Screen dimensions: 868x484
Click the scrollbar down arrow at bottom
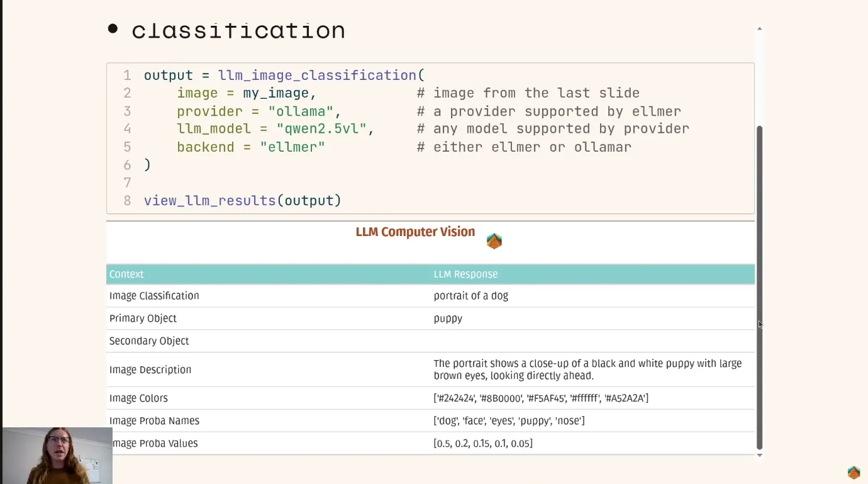coord(759,455)
